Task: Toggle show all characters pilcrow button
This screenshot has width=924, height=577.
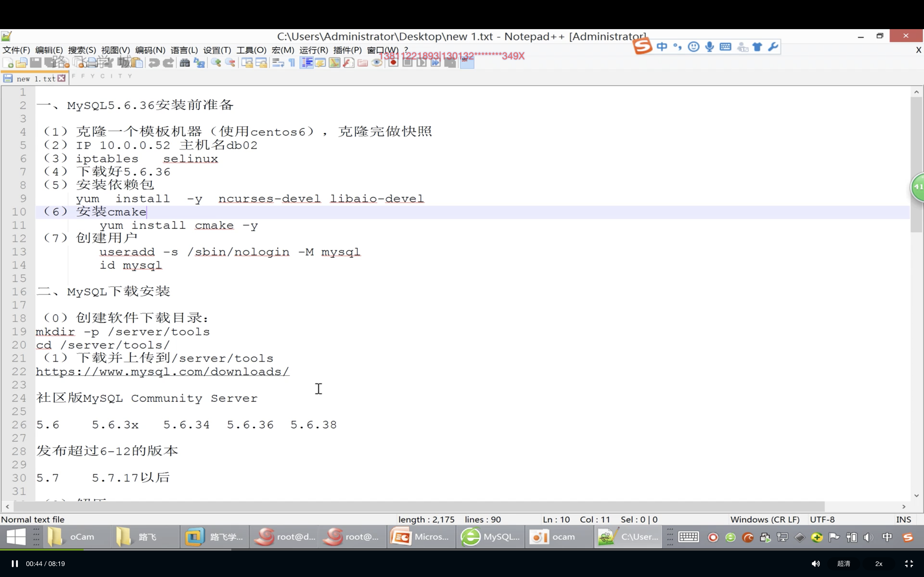Action: coord(292,63)
